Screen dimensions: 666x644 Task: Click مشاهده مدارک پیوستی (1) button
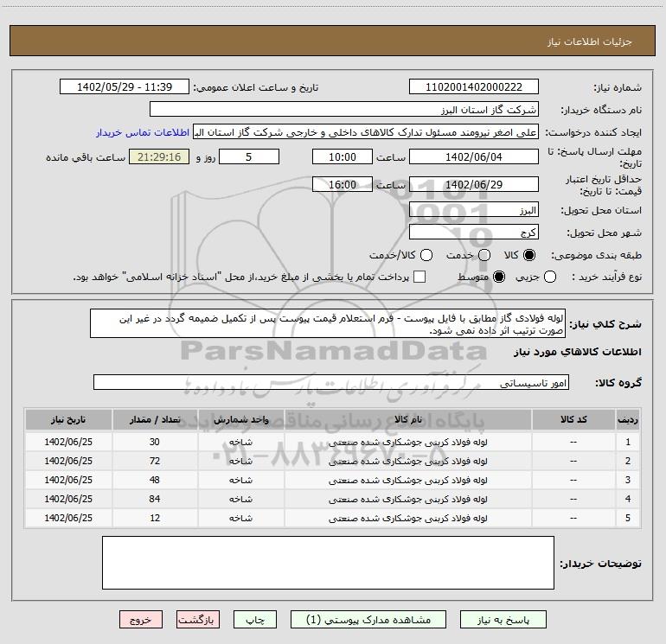pyautogui.click(x=368, y=620)
